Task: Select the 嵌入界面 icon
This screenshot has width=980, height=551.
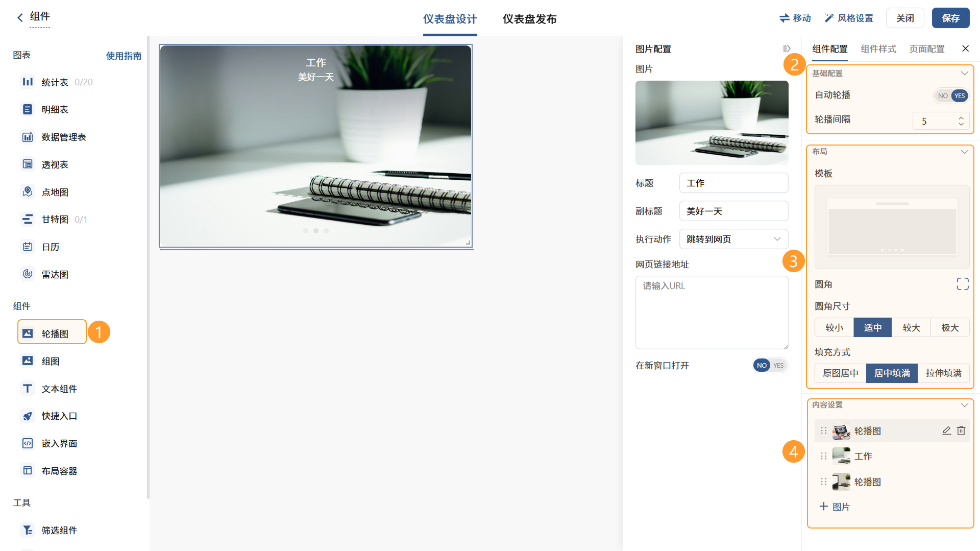Action: [28, 443]
